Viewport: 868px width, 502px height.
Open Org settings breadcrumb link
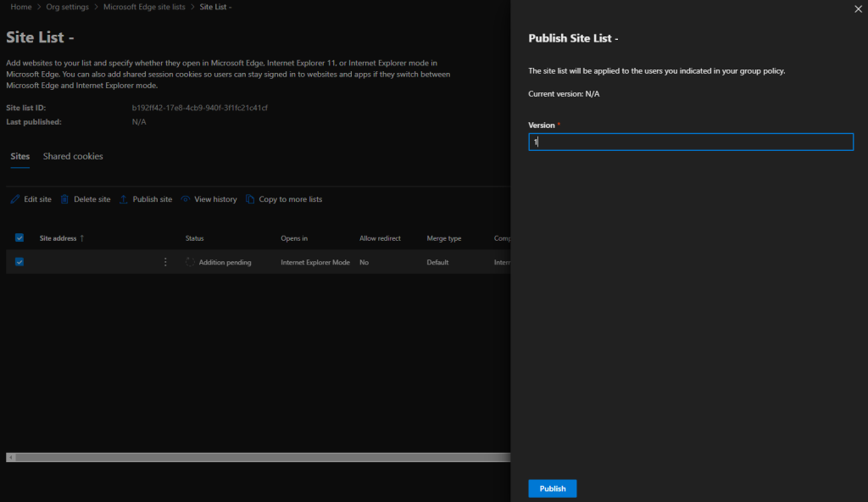click(x=68, y=7)
